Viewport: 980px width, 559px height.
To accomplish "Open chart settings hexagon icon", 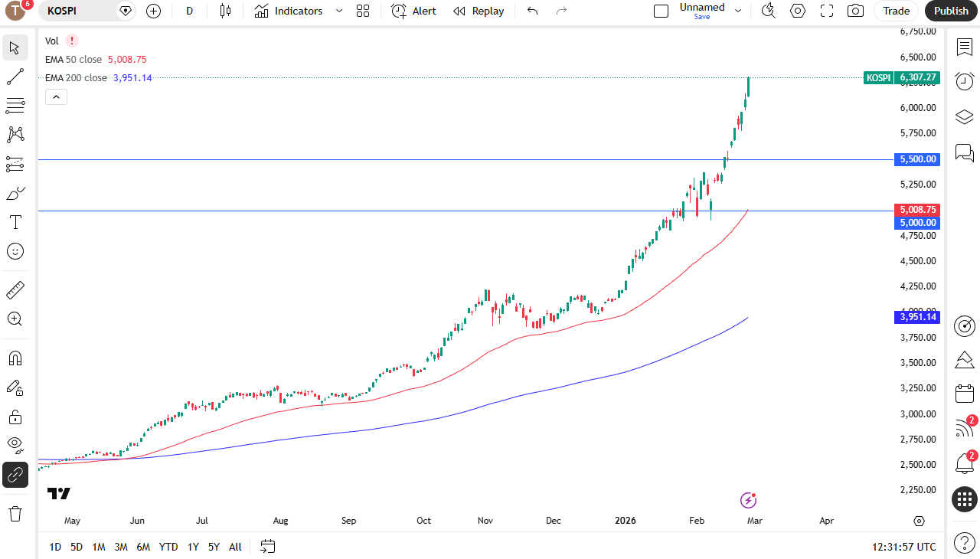I will pos(798,11).
